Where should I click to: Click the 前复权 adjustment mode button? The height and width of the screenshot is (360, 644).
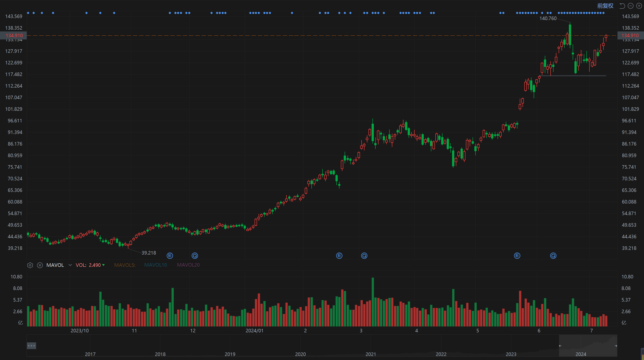point(605,6)
